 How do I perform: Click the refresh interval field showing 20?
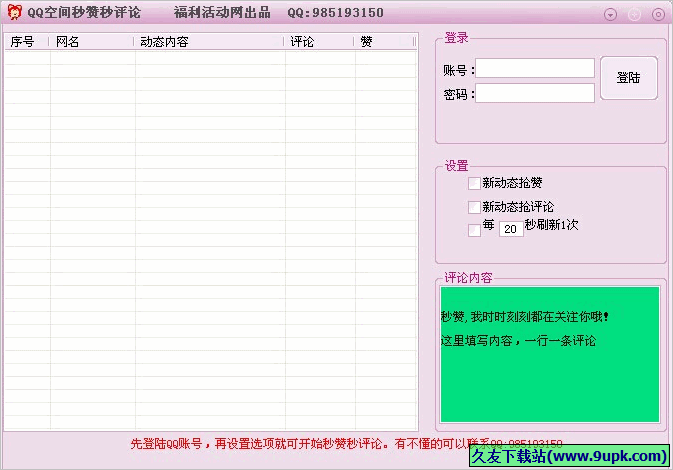[511, 229]
